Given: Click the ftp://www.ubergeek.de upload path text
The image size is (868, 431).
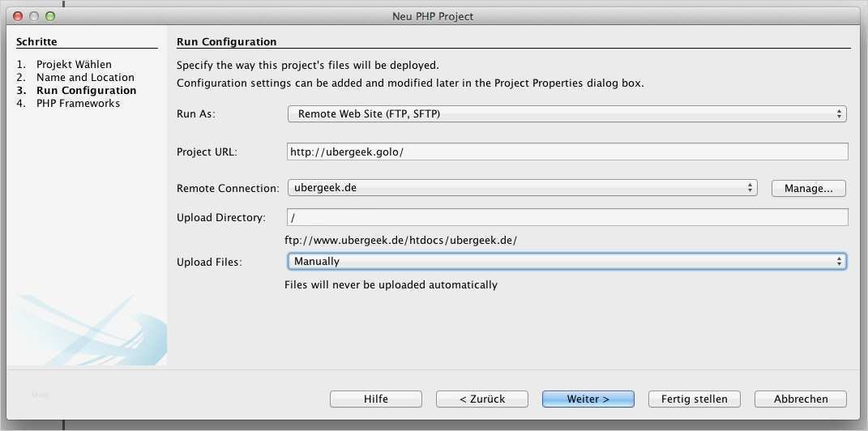Looking at the screenshot, I should tap(400, 240).
